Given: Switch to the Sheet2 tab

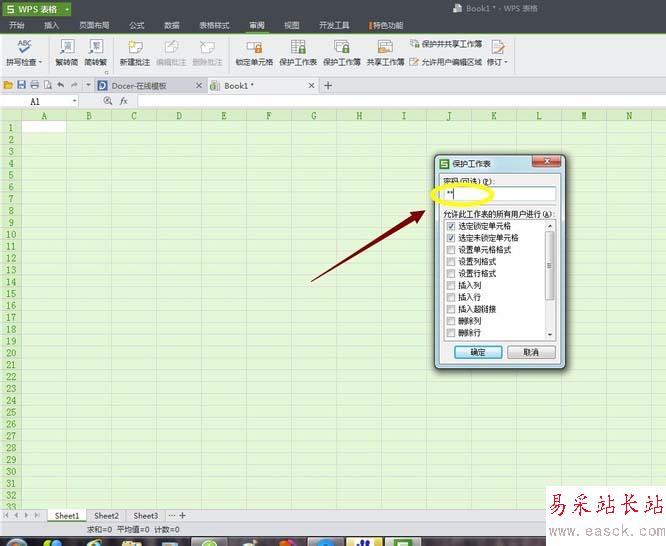Looking at the screenshot, I should pos(106,516).
